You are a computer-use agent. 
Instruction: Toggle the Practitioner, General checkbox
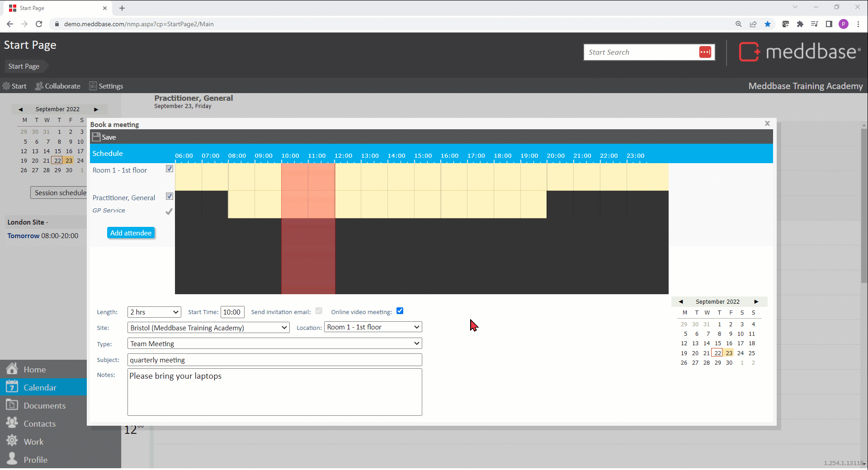(x=170, y=197)
